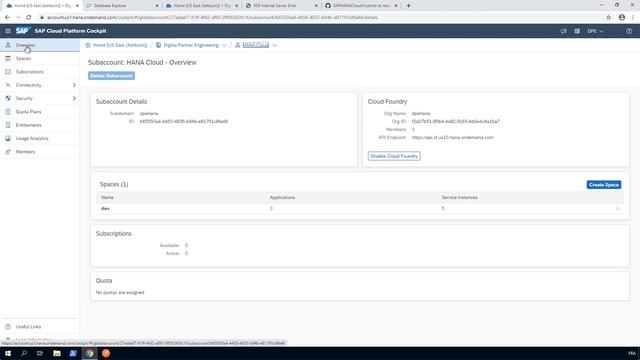Click the Service Instances column header
The height and width of the screenshot is (360, 640).
(459, 198)
